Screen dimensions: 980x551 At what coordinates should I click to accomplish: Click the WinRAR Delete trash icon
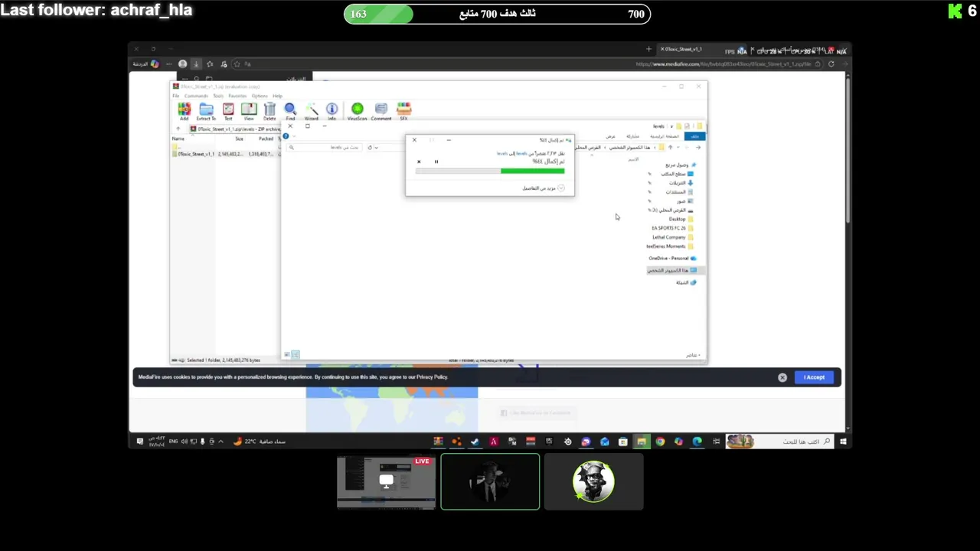[x=269, y=112]
